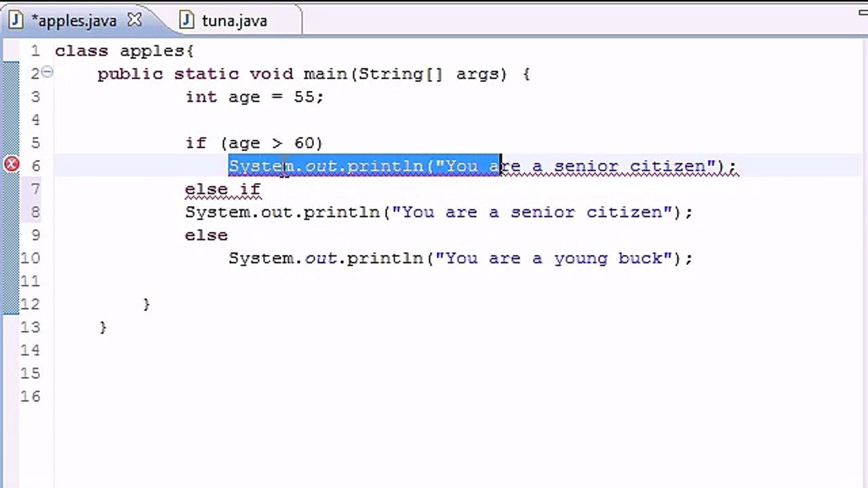Viewport: 868px width, 488px height.
Task: Click line number 4 in the gutter
Action: [35, 120]
